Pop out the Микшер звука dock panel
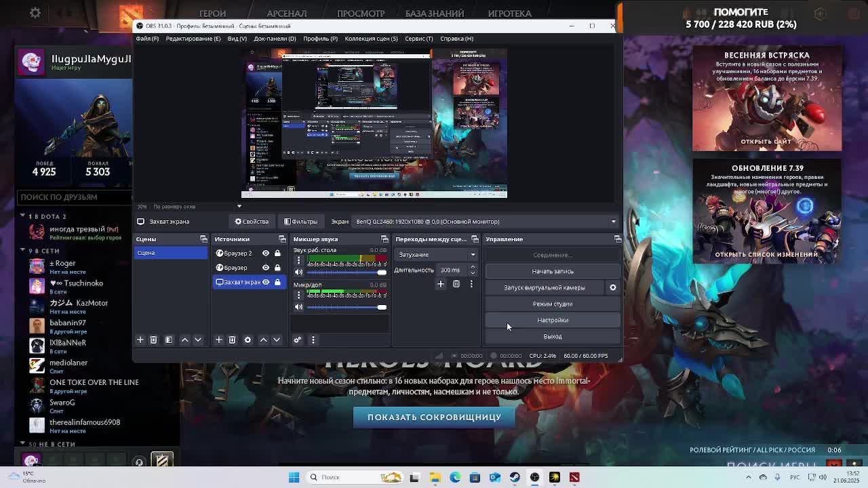This screenshot has height=488, width=868. click(384, 239)
